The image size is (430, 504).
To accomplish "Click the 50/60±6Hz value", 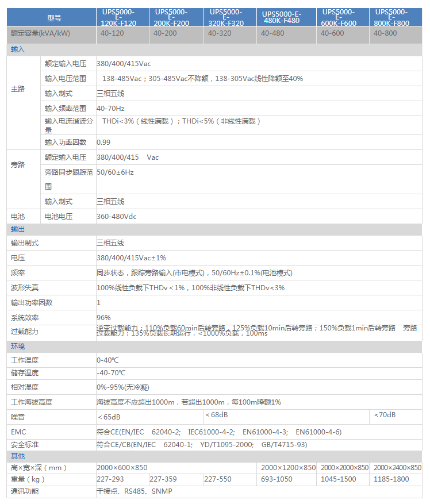I will pos(115,172).
